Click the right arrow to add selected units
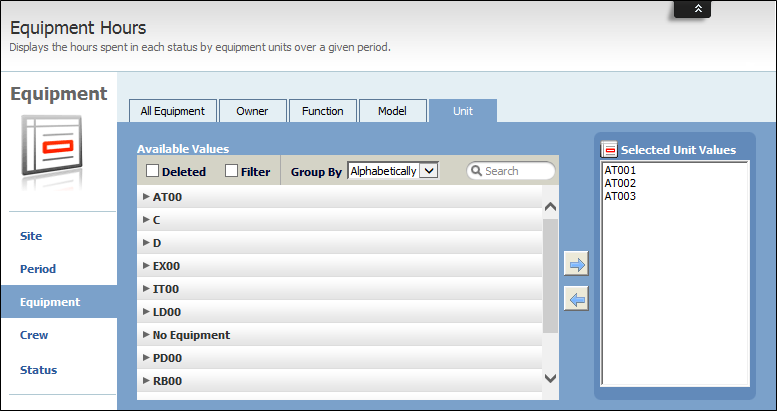 pos(576,264)
